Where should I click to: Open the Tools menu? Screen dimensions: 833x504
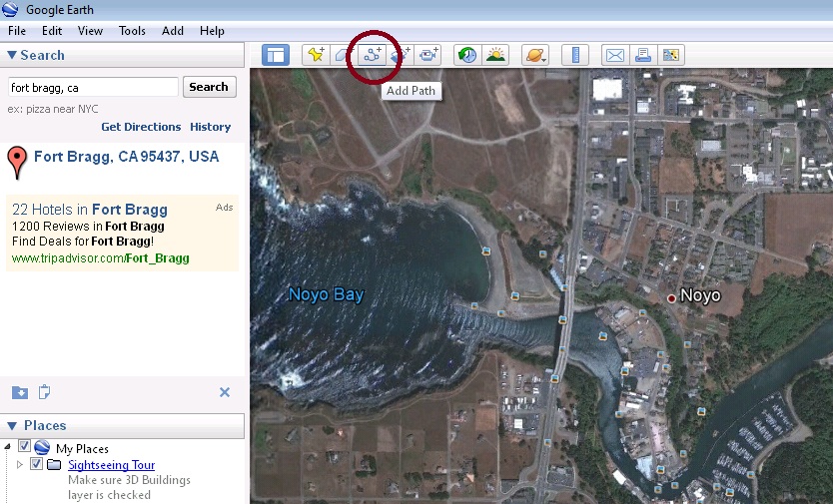tap(132, 31)
